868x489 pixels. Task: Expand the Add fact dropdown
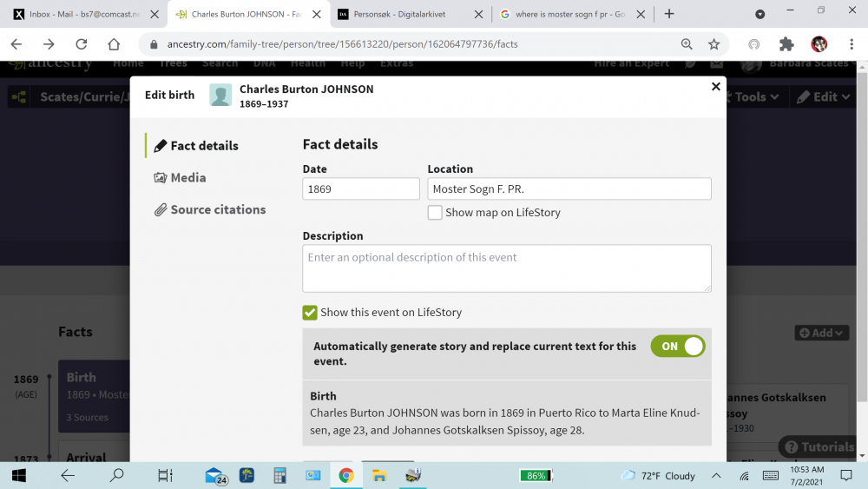point(821,333)
